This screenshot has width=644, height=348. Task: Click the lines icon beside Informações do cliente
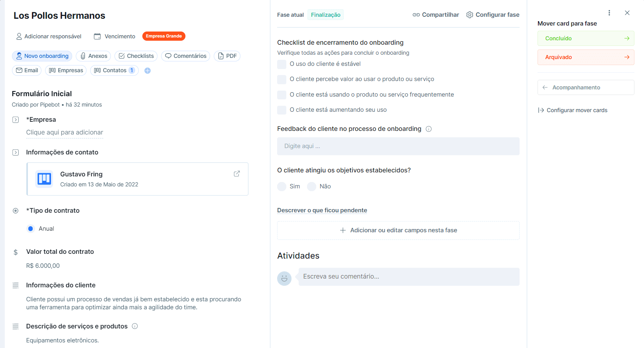click(16, 285)
